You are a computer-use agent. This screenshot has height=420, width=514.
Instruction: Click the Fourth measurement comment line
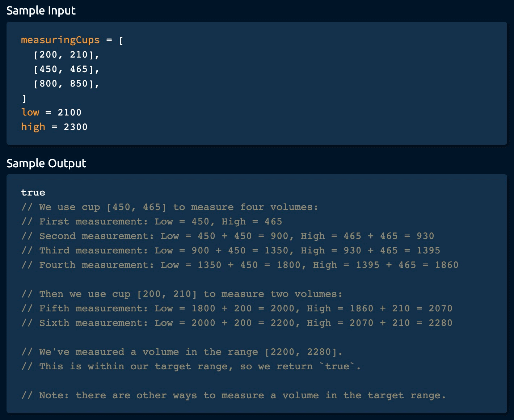point(240,265)
